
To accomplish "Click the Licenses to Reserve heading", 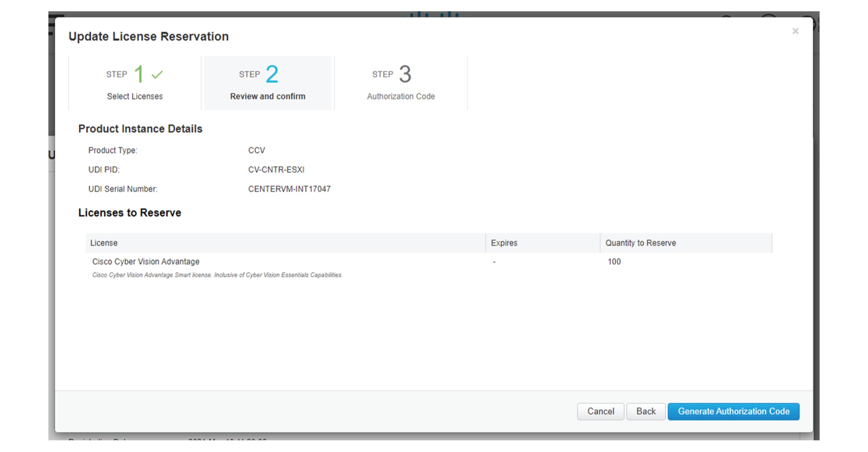I will pyautogui.click(x=130, y=213).
